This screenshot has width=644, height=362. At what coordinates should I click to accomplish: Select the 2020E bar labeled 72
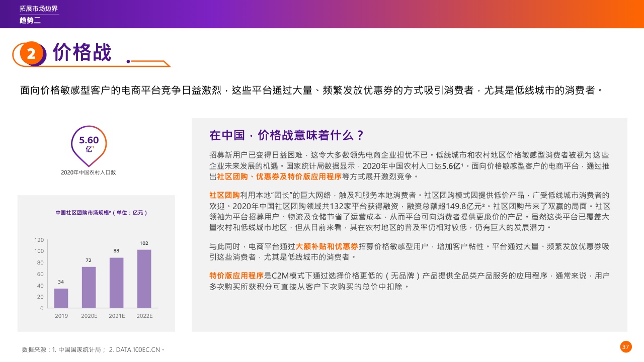[89, 287]
